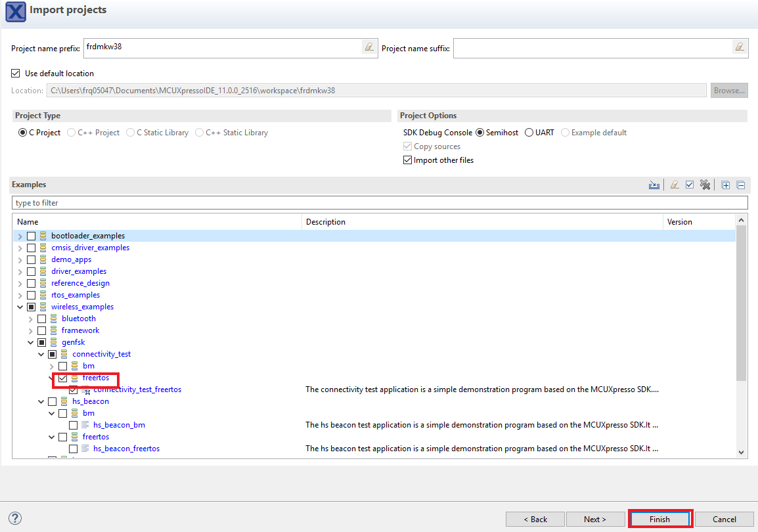Clear the project name prefix with eraser icon
758x532 pixels.
[369, 47]
